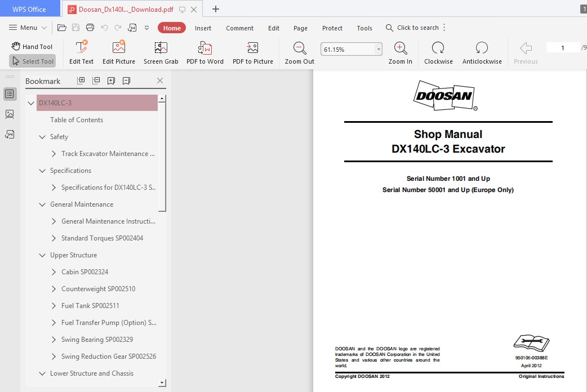Click the bookmark flag options icon in panel header
This screenshot has width=587, height=392.
[127, 81]
